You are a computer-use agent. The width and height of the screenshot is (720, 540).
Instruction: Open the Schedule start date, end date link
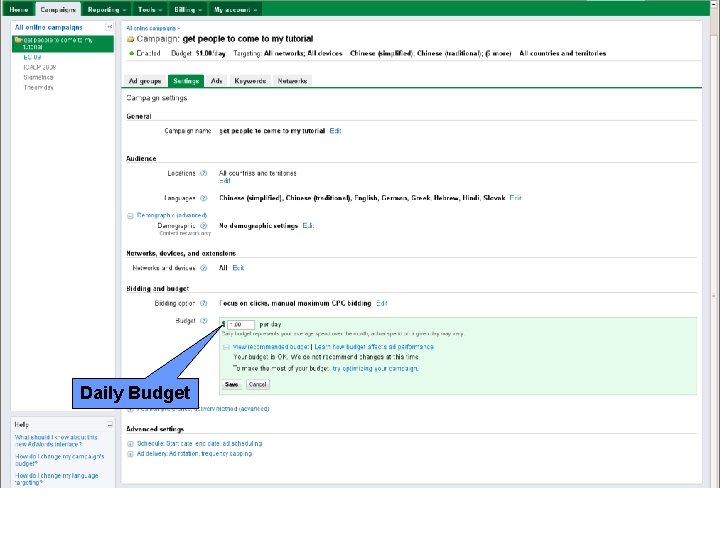coord(199,444)
